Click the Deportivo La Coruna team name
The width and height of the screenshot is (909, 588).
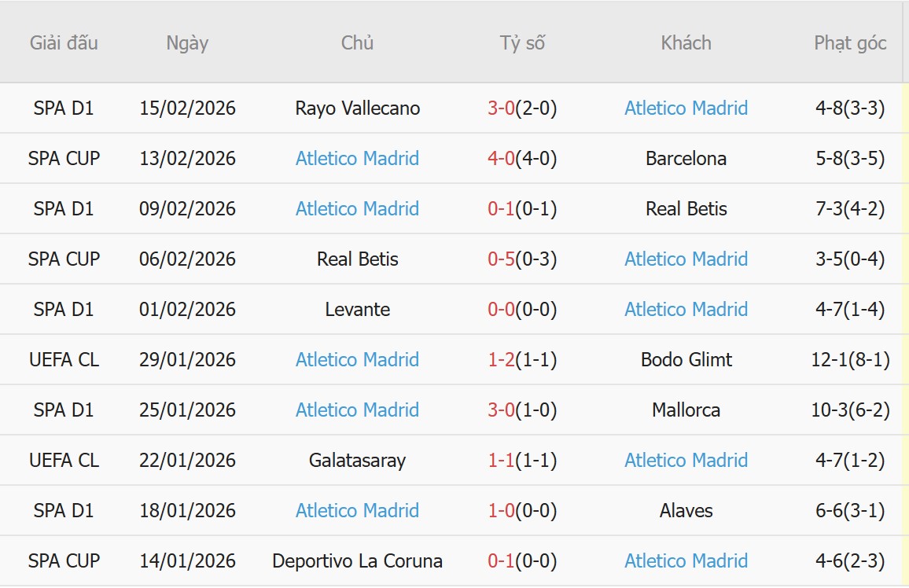tap(357, 561)
